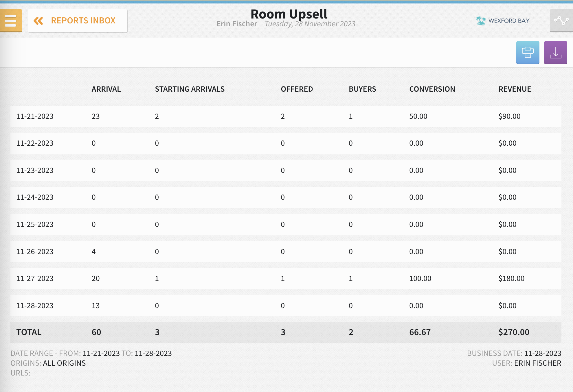The height and width of the screenshot is (392, 573).
Task: Click the STARTING ARRIVALS column header
Action: [190, 89]
